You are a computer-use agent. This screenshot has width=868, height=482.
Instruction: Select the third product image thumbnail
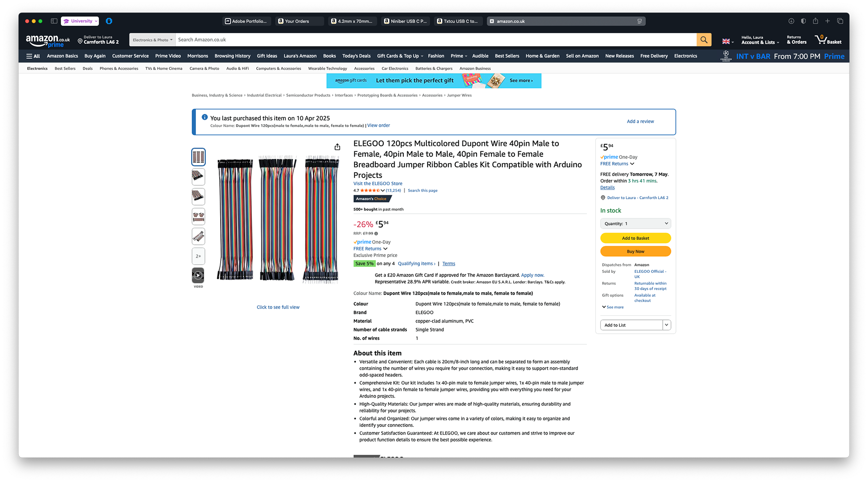coord(198,197)
